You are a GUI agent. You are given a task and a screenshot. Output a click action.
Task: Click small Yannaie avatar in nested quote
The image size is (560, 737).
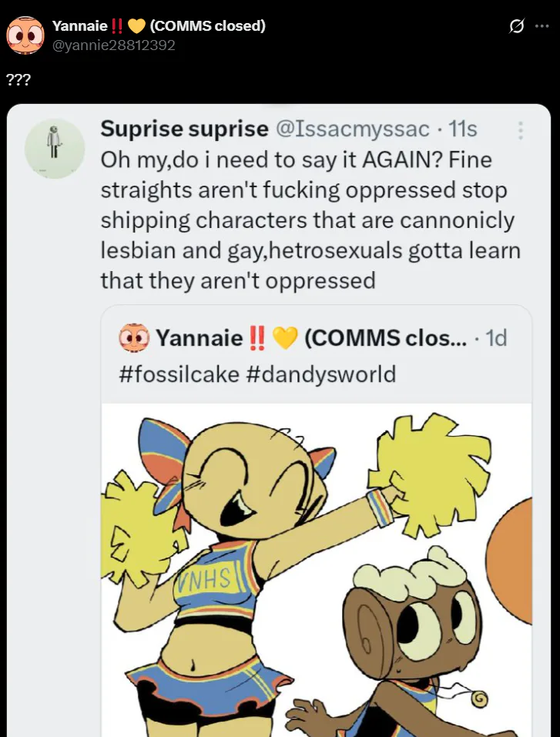(134, 337)
